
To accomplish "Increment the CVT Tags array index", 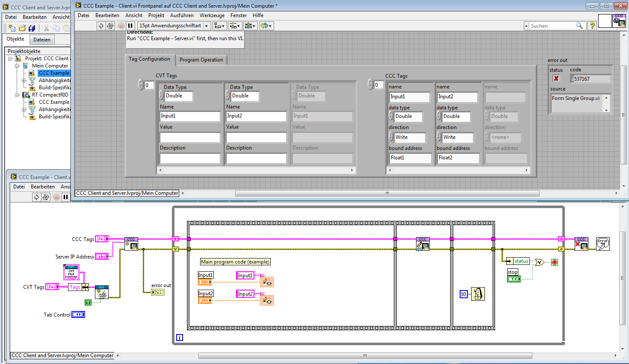I will pyautogui.click(x=141, y=82).
